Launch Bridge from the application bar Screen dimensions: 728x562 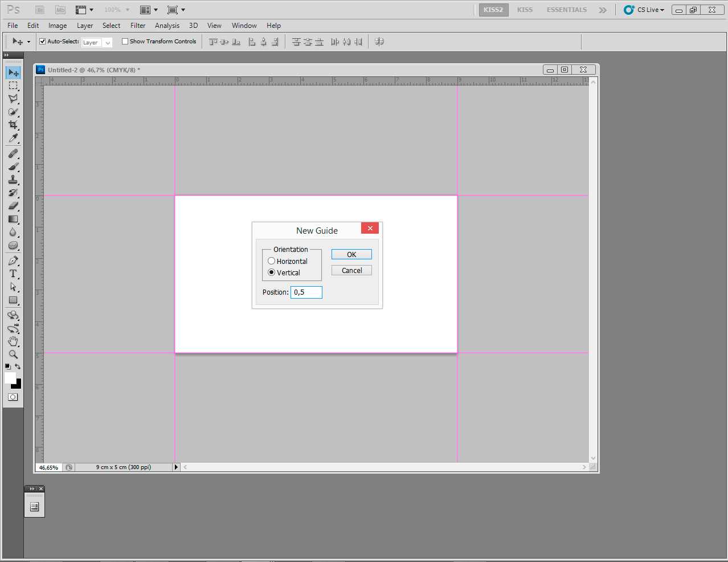(40, 10)
